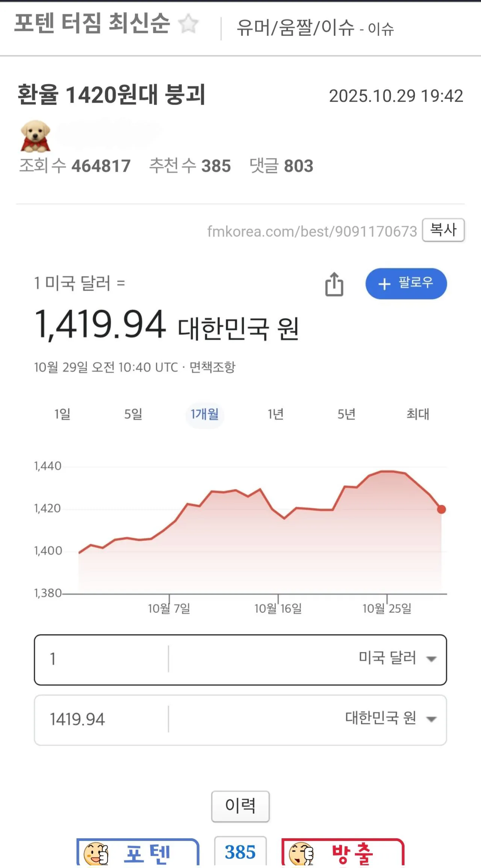The image size is (481, 868).
Task: Open the fmkorea.com/best/9091170673 link
Action: tap(312, 232)
